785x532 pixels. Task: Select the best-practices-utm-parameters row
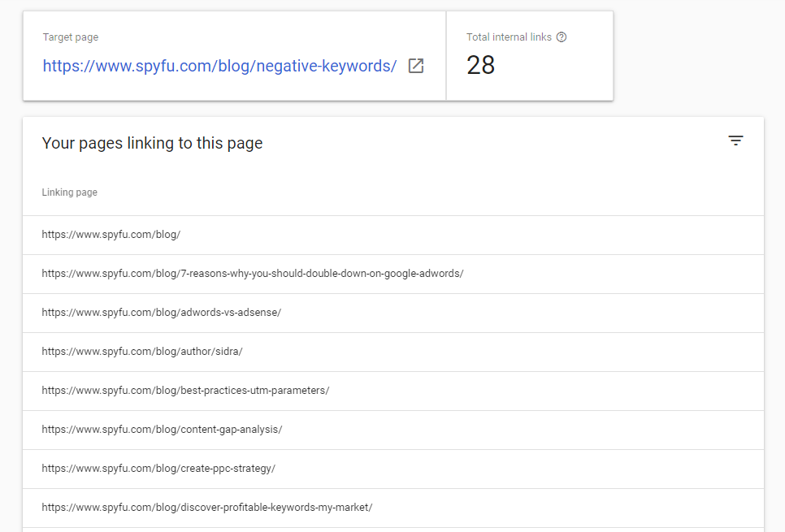click(393, 391)
